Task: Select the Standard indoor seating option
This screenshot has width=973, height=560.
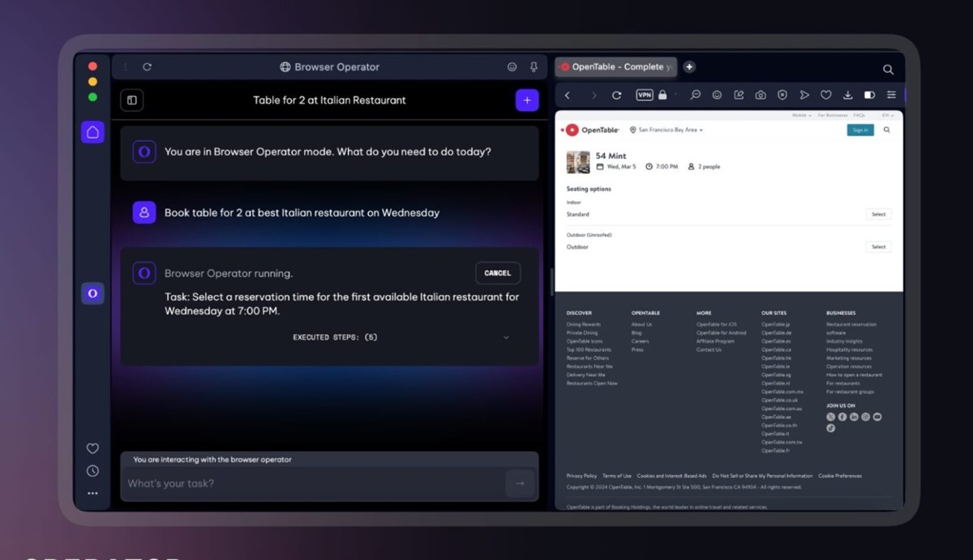Action: coord(879,215)
